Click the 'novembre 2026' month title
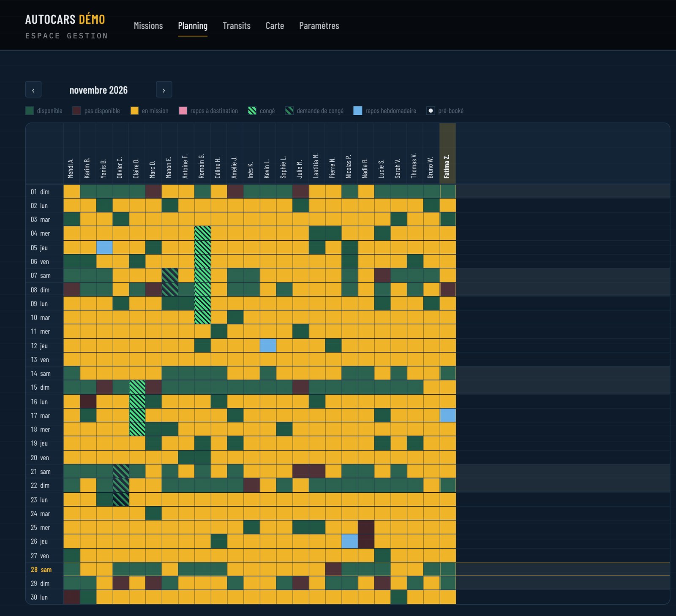The width and height of the screenshot is (676, 616). tap(98, 90)
